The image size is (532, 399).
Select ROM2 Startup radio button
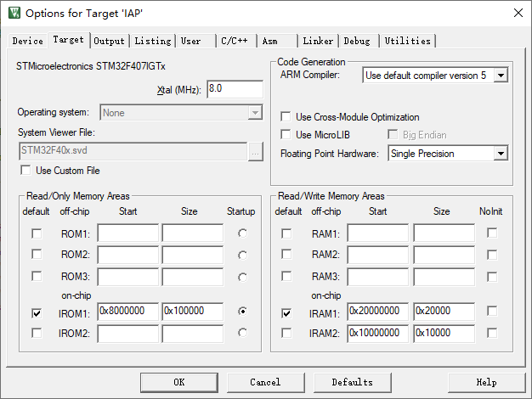pos(242,255)
